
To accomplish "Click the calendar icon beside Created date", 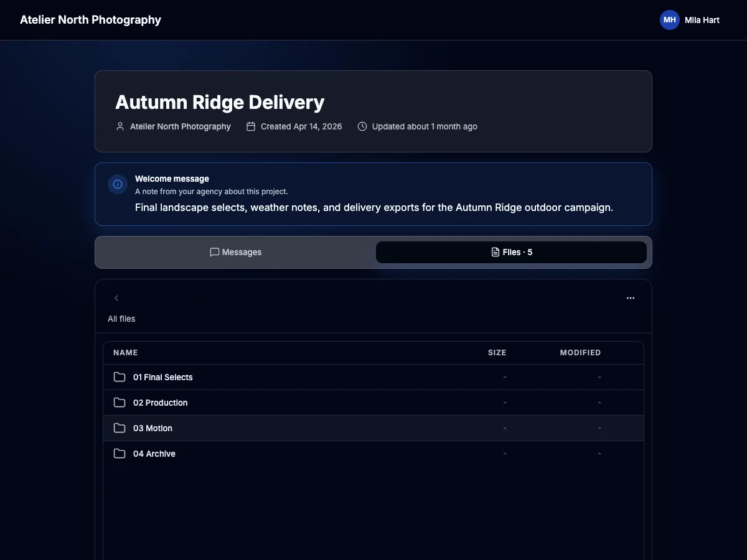I will click(x=251, y=126).
